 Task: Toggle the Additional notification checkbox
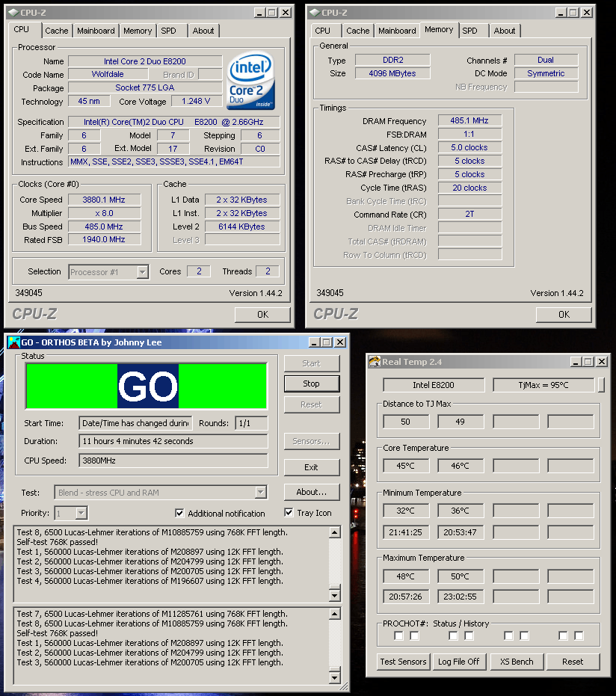point(179,513)
